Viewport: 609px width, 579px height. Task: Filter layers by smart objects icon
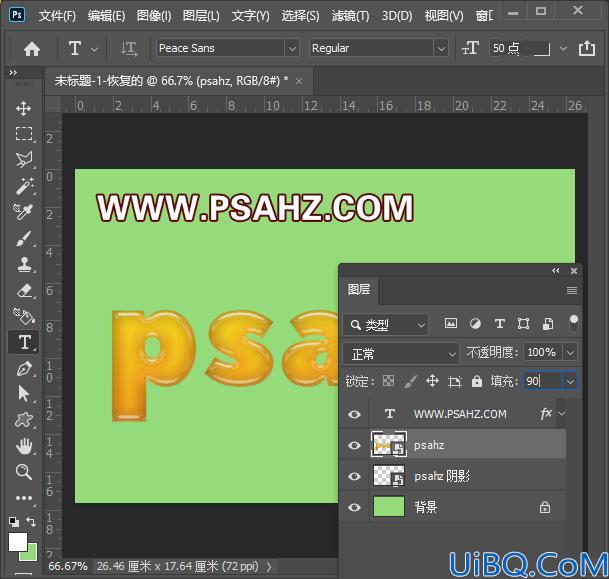(548, 323)
